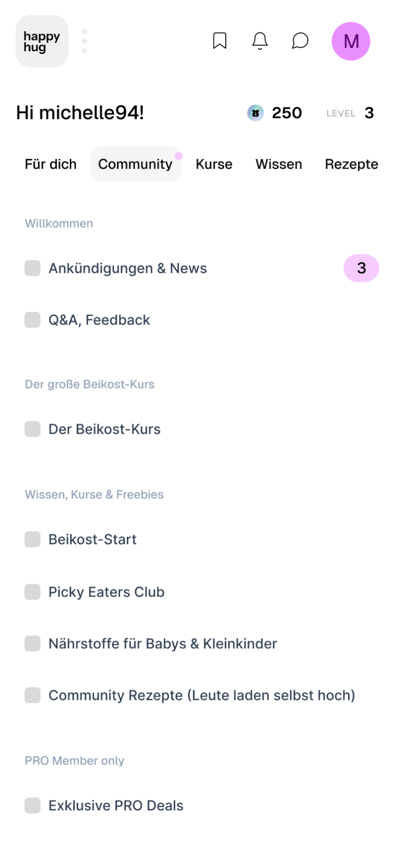Tap the points coin icon

(x=255, y=113)
